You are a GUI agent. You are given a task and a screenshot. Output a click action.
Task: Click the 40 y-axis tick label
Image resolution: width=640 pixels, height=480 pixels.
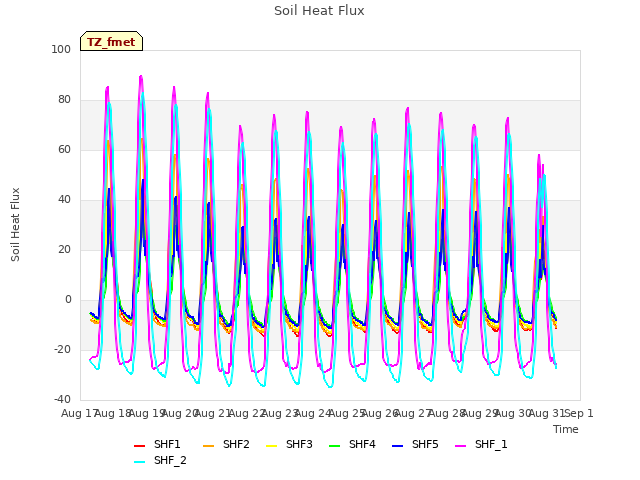pos(64,200)
